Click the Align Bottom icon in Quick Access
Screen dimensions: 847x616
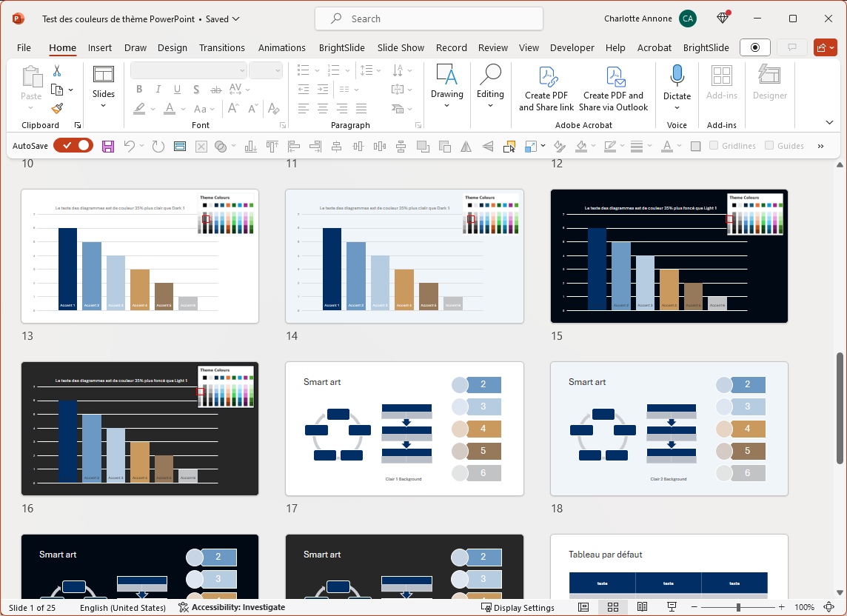click(x=251, y=146)
